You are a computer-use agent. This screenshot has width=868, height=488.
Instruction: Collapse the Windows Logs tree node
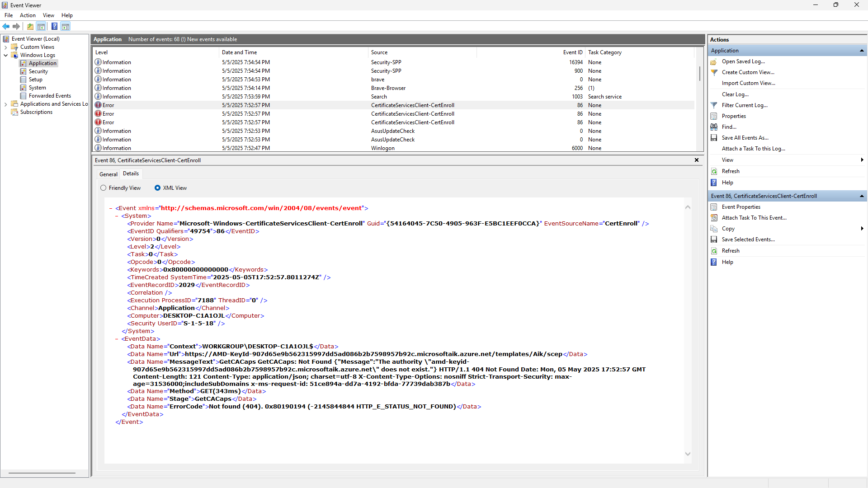point(5,55)
